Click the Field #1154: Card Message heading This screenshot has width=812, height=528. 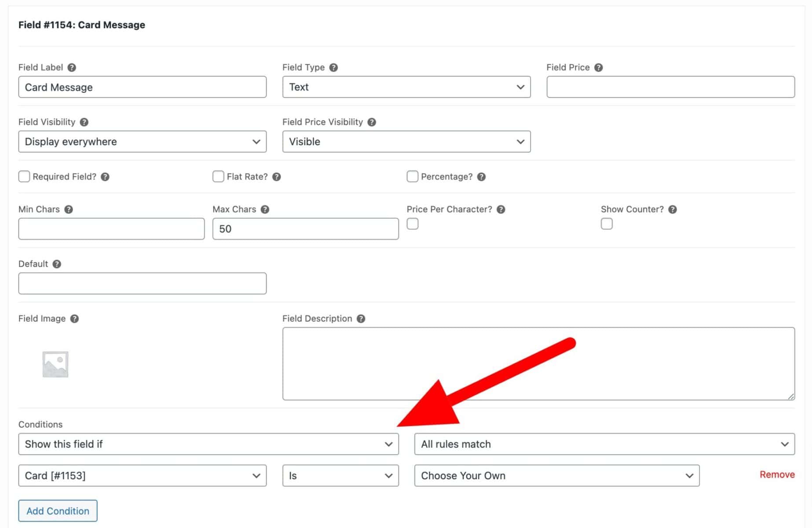click(82, 25)
